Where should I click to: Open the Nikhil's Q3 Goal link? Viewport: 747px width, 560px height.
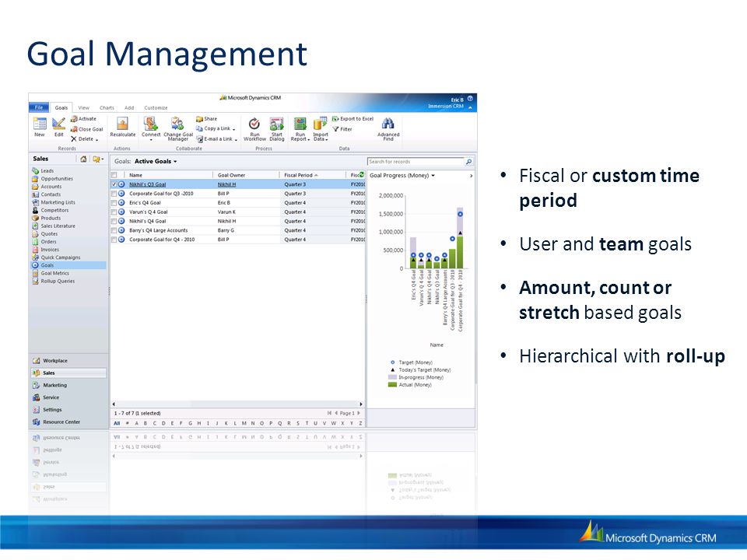point(148,184)
